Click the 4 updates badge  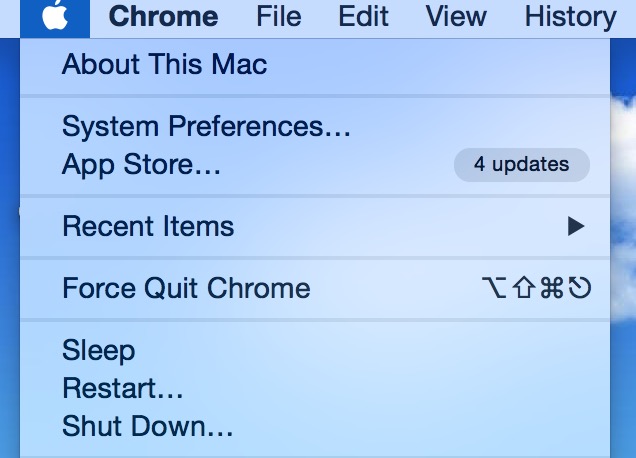click(521, 164)
